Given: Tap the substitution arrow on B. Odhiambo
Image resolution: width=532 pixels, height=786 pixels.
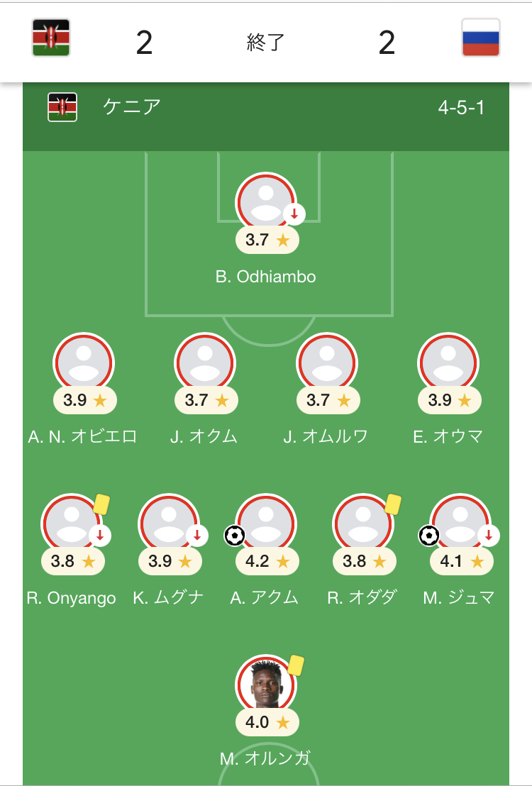Looking at the screenshot, I should coord(294,214).
